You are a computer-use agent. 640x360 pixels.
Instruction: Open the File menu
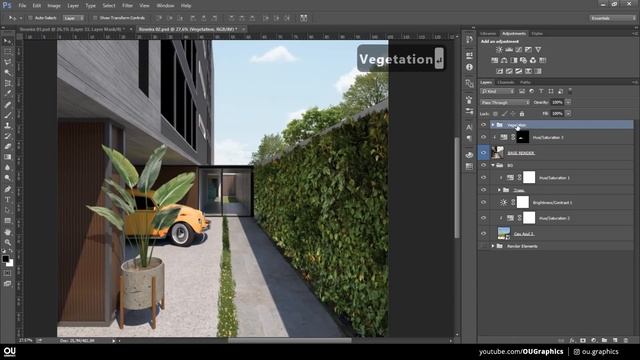coord(22,6)
